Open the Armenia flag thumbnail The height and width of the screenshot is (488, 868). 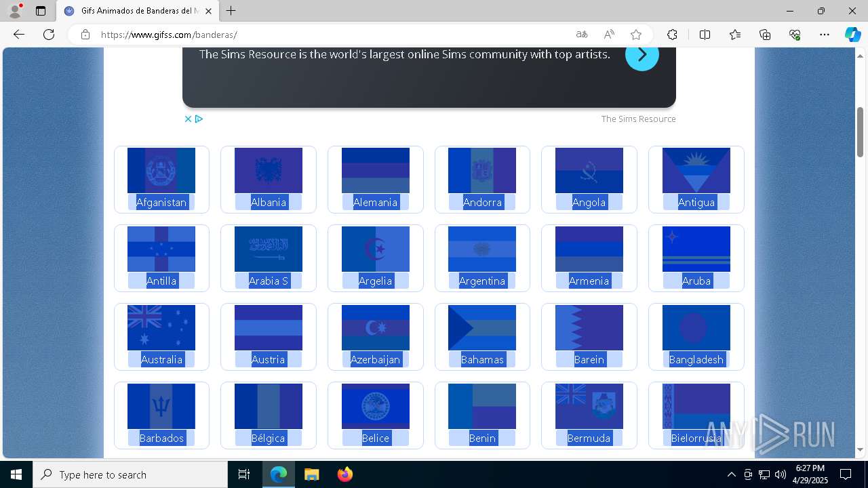click(x=589, y=249)
